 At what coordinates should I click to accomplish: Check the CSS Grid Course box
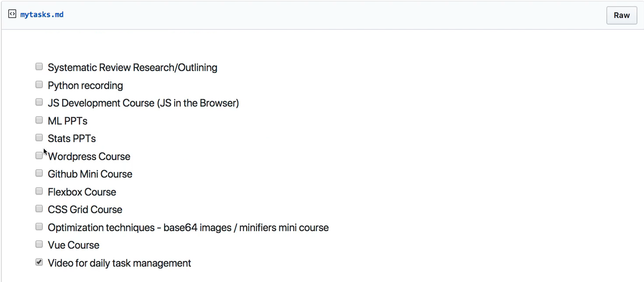(x=39, y=209)
